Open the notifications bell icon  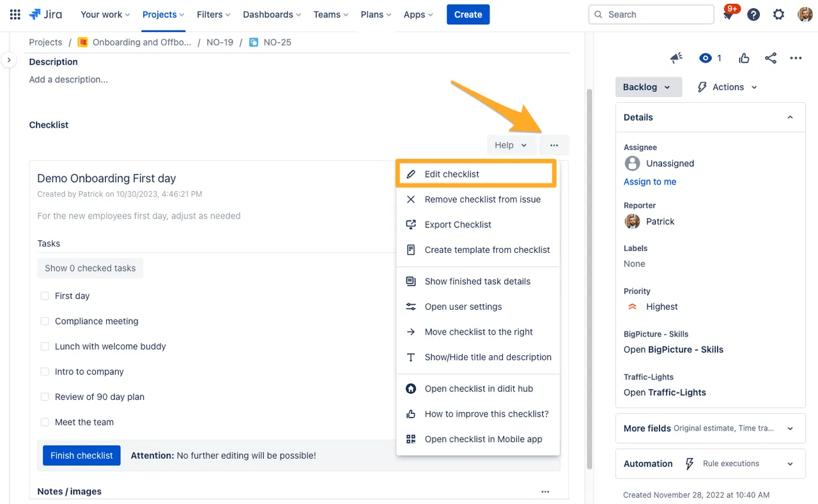click(x=729, y=14)
